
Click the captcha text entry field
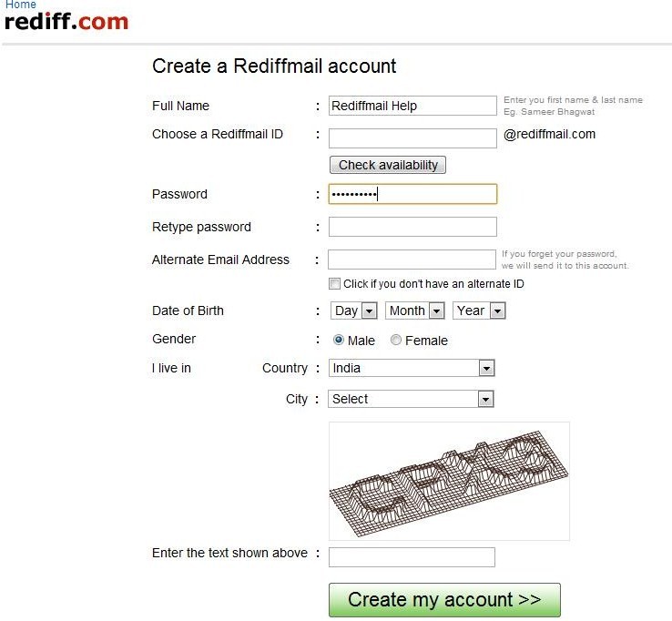point(412,557)
